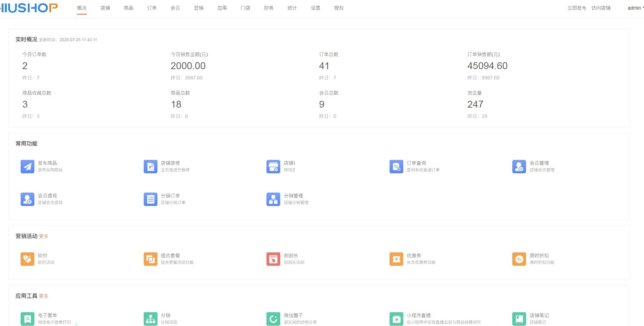This screenshot has height=326, width=644.
Task: Click the 小程序直播 play icon
Action: pyautogui.click(x=396, y=319)
